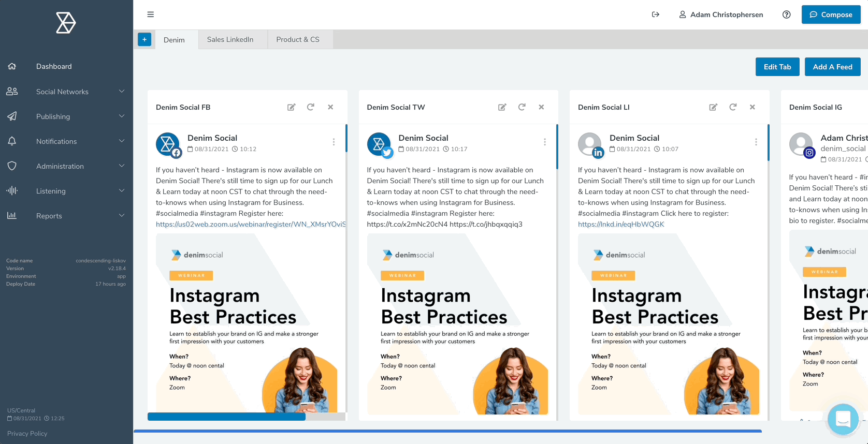Viewport: 868px width, 444px height.
Task: Open the Facebook post webinar image
Action: [x=247, y=324]
